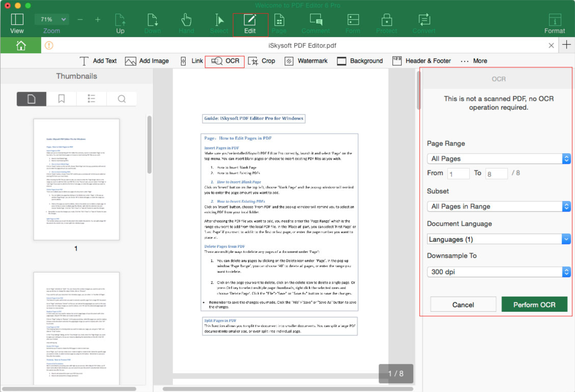This screenshot has height=392, width=575.
Task: Expand the Document Language dropdown
Action: [499, 239]
